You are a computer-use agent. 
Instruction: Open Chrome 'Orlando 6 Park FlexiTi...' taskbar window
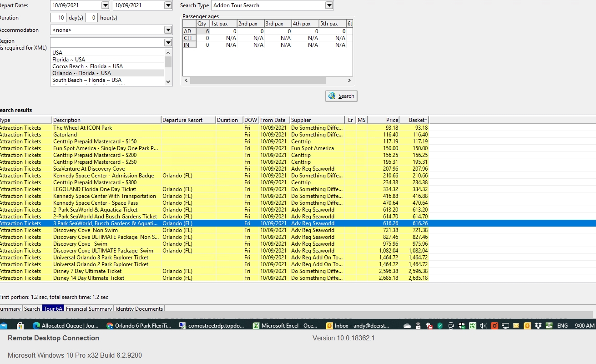[139, 326]
